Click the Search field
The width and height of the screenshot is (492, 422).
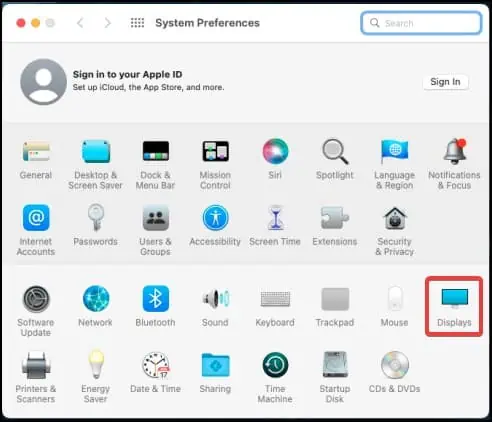click(421, 23)
